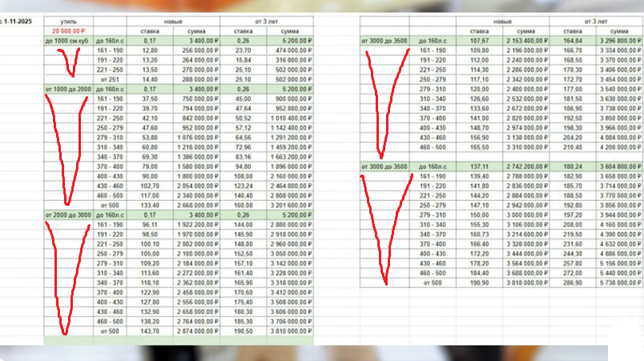
Task: Select the 2 100 000,00 ₽ sum cell
Action: (x=197, y=254)
